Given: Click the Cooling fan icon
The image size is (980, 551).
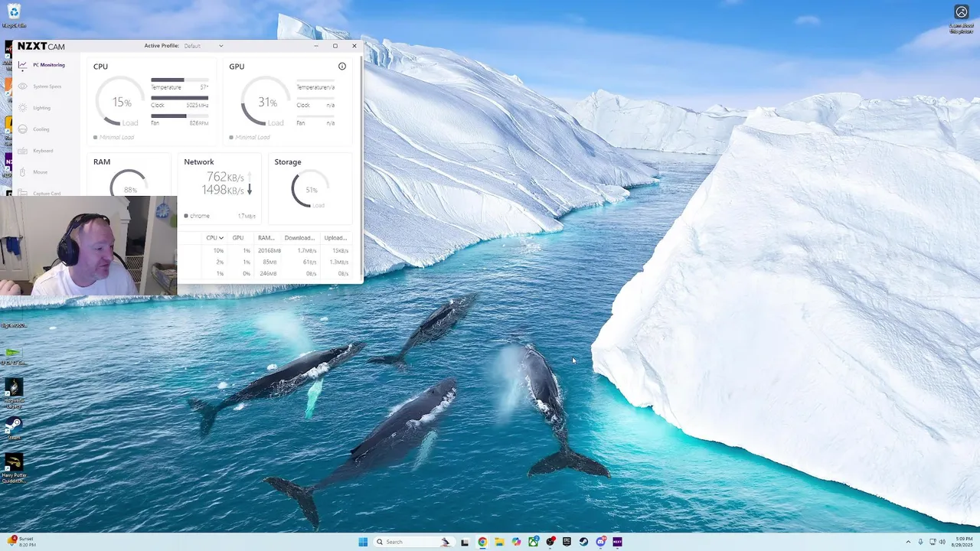Looking at the screenshot, I should click(23, 129).
